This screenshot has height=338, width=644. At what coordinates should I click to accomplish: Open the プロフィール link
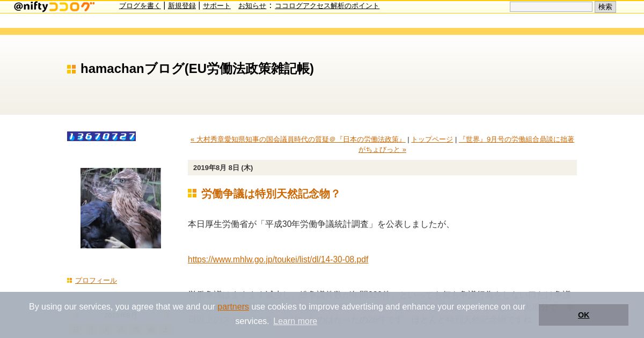96,281
